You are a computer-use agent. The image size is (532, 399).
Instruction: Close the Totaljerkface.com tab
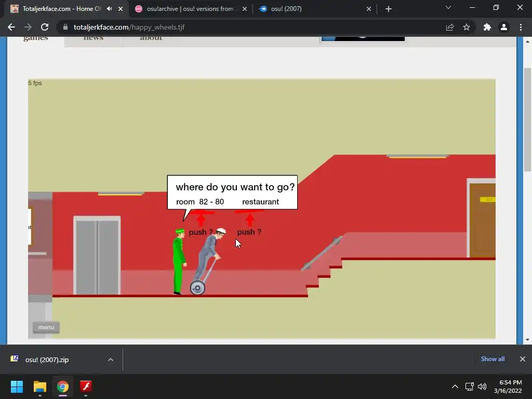121,9
